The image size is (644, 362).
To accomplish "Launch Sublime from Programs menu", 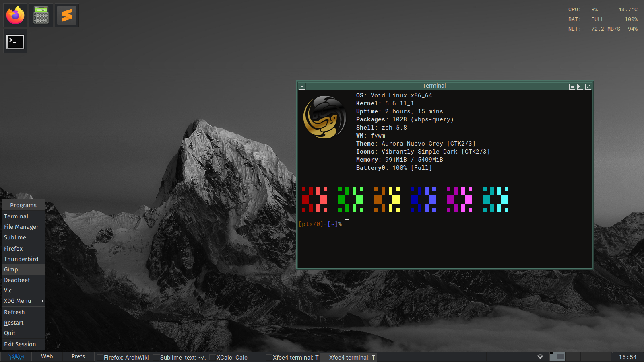I will [x=23, y=237].
